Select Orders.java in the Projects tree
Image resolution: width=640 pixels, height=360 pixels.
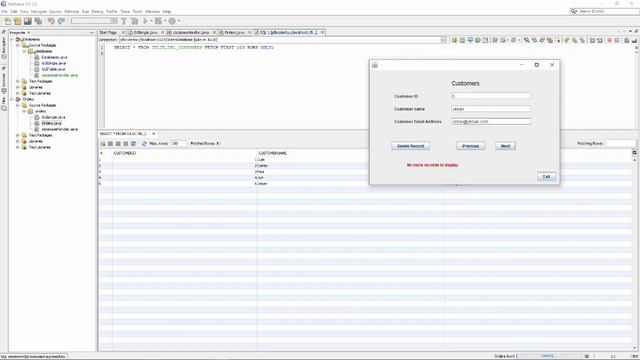[52, 123]
